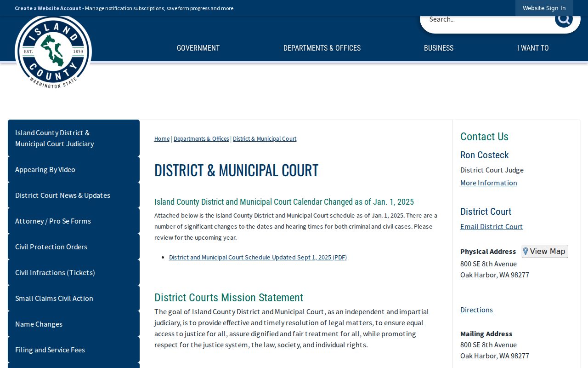The width and height of the screenshot is (588, 368).
Task: Select Small Claims Civil Action
Action: (x=73, y=298)
